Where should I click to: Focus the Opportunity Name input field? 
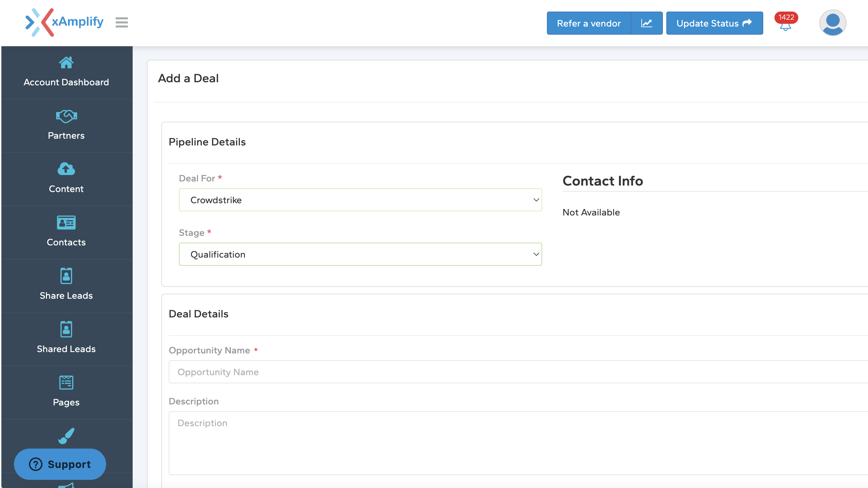tap(517, 372)
